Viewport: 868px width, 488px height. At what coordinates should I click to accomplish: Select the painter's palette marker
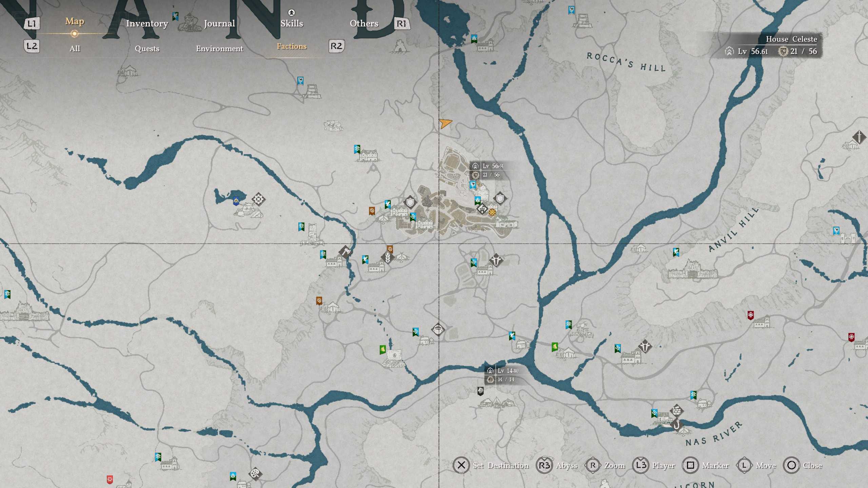tap(255, 473)
